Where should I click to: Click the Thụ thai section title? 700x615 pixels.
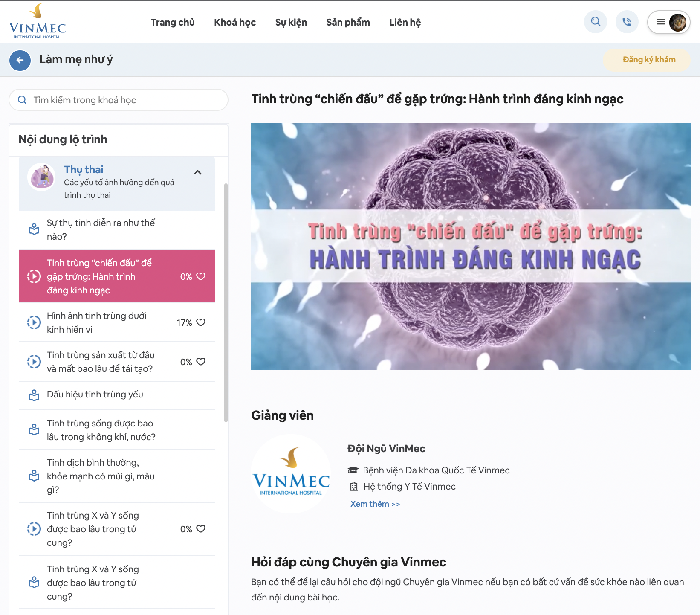coord(84,170)
